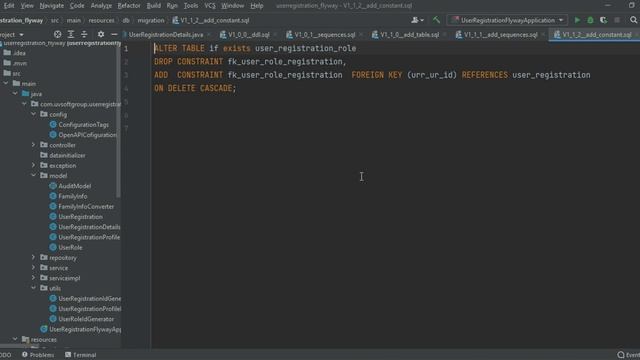Open Project view selector dropdown
The width and height of the screenshot is (640, 360).
click(12, 35)
